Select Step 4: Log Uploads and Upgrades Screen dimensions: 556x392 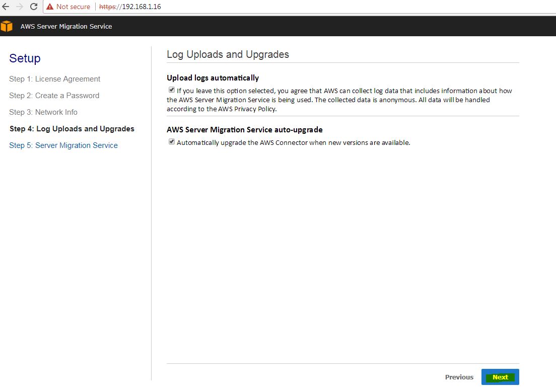click(72, 129)
